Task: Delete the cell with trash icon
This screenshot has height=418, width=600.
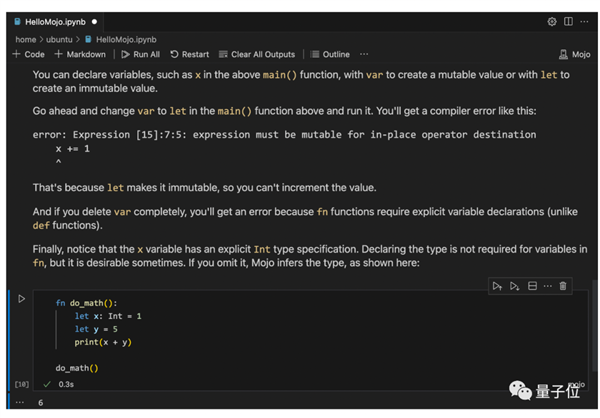Action: point(563,286)
